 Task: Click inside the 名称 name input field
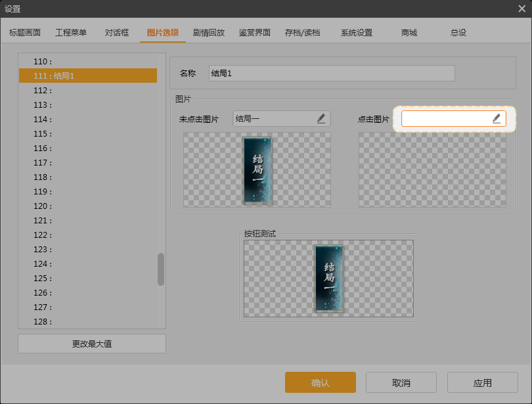pos(330,73)
